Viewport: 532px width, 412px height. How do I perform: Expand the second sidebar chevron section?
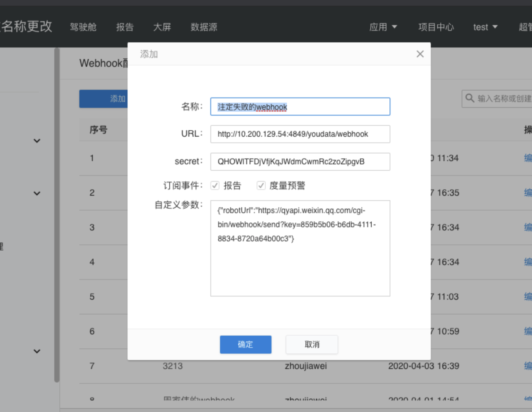(37, 193)
